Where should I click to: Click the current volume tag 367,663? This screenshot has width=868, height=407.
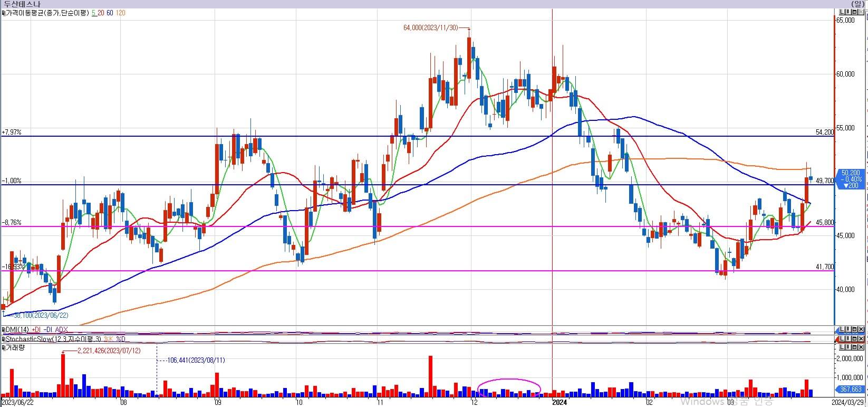[851, 390]
